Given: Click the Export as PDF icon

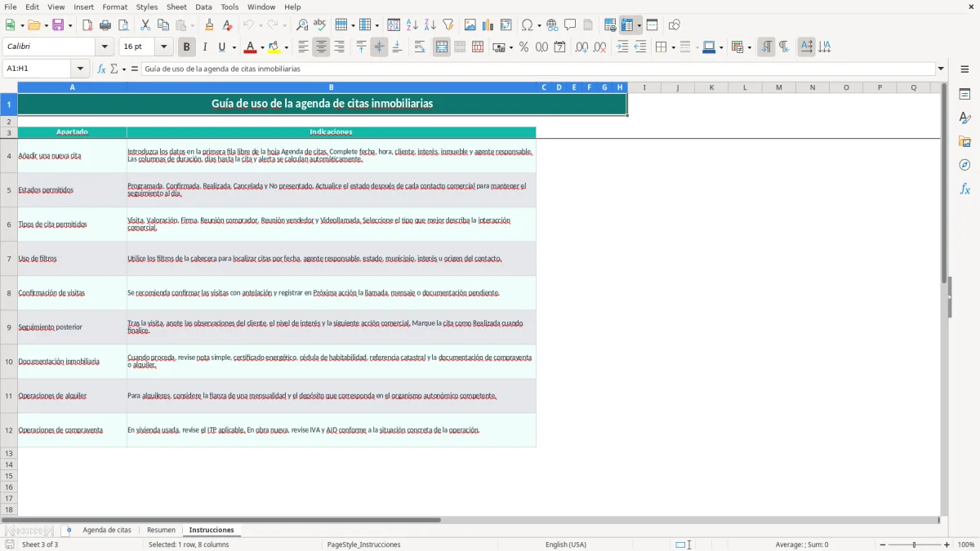Looking at the screenshot, I should tap(87, 25).
